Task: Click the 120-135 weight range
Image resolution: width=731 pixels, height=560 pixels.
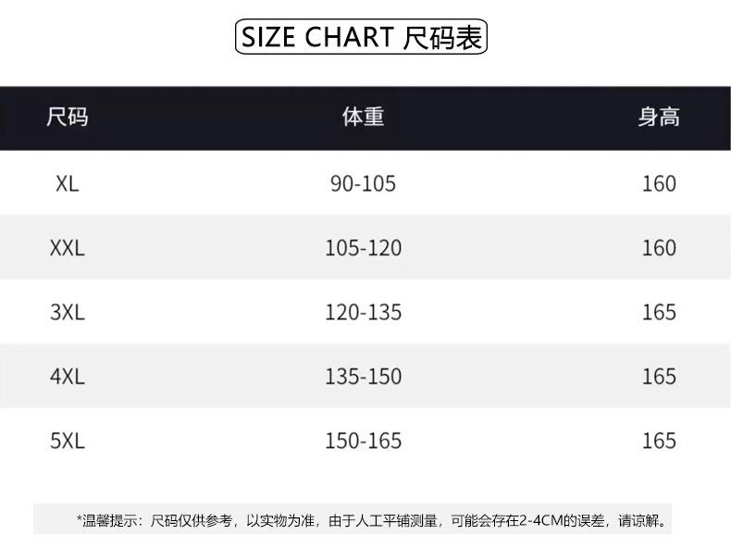Action: tap(363, 312)
